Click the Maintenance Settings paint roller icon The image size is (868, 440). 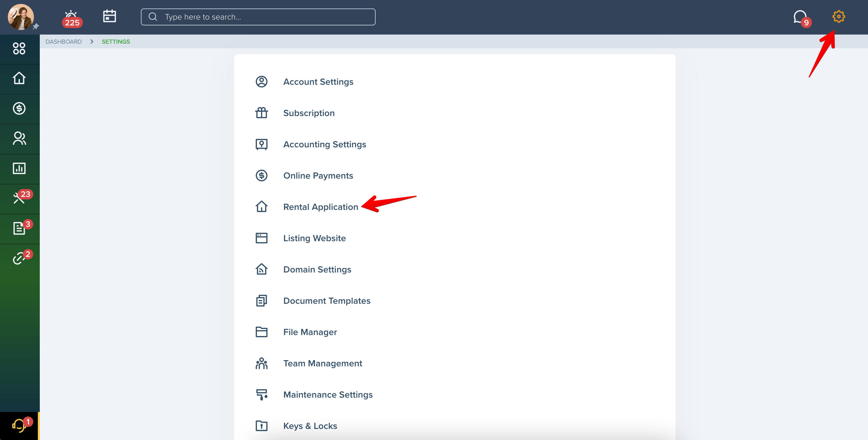click(262, 395)
